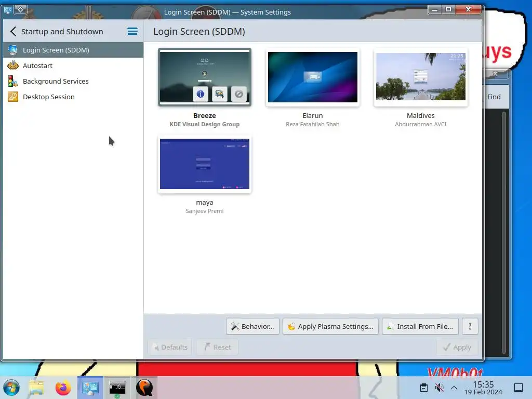Select the maya login theme thumbnail
The width and height of the screenshot is (532, 399).
click(205, 164)
